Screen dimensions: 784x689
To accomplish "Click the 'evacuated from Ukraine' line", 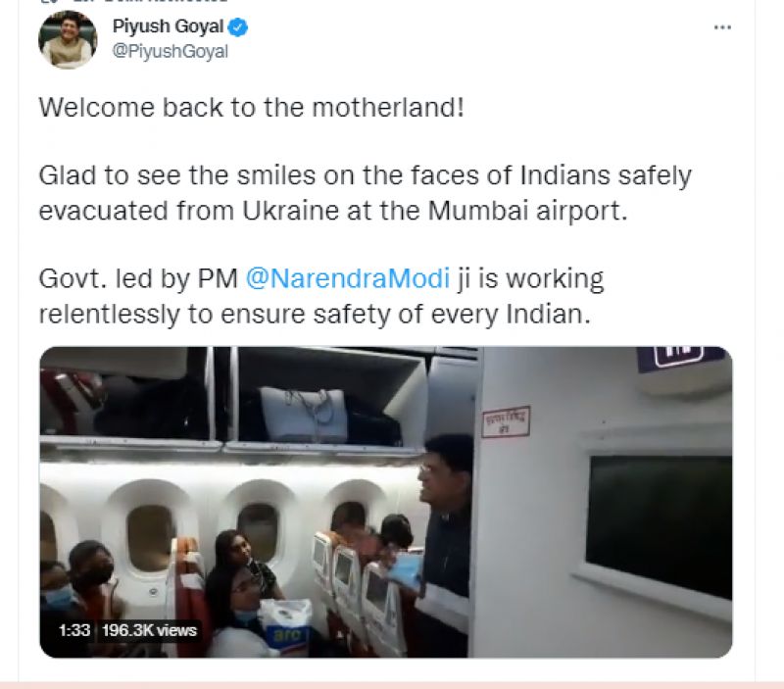I will click(x=333, y=211).
